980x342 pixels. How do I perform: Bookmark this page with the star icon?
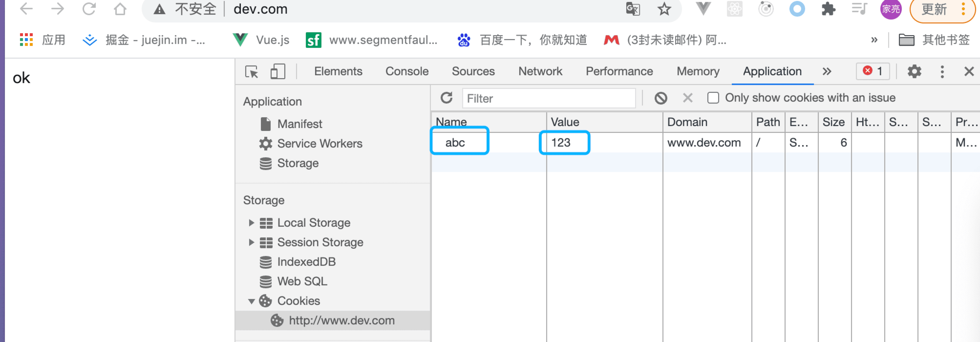point(664,9)
